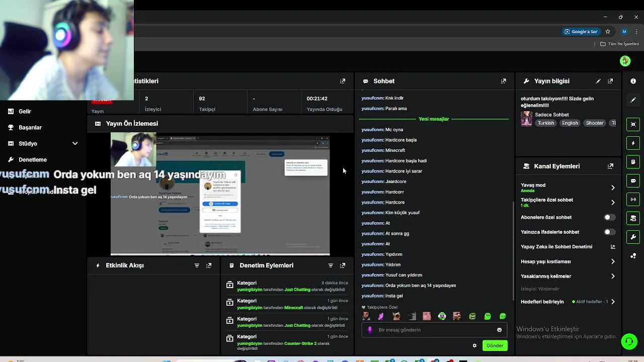This screenshot has height=362, width=644.
Task: Toggle the broadcast signal sidebar icon
Action: tap(633, 200)
